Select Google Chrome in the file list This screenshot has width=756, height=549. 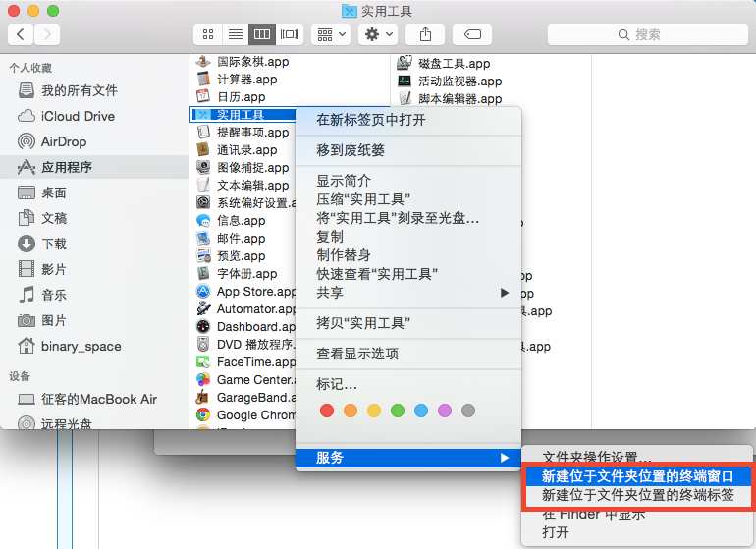[x=243, y=415]
